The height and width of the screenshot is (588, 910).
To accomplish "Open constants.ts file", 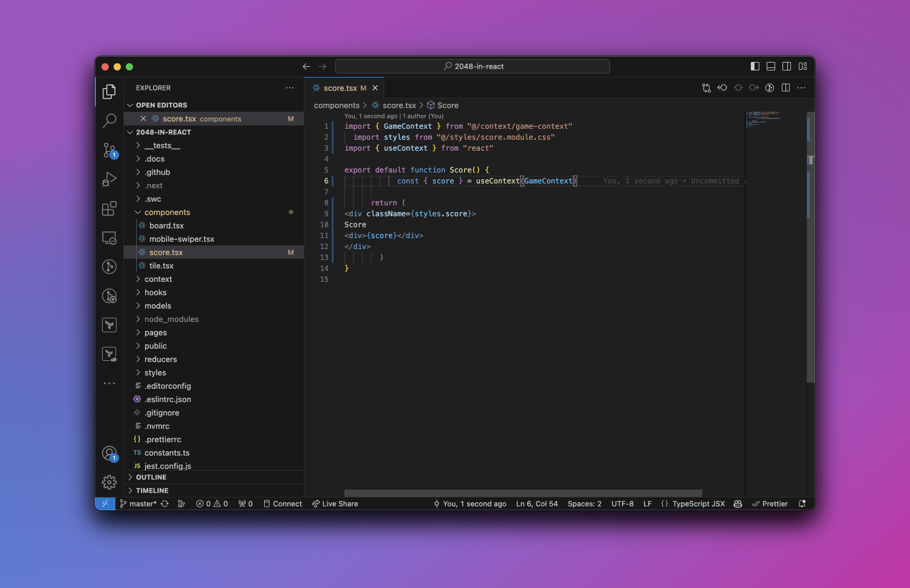I will coord(214,453).
